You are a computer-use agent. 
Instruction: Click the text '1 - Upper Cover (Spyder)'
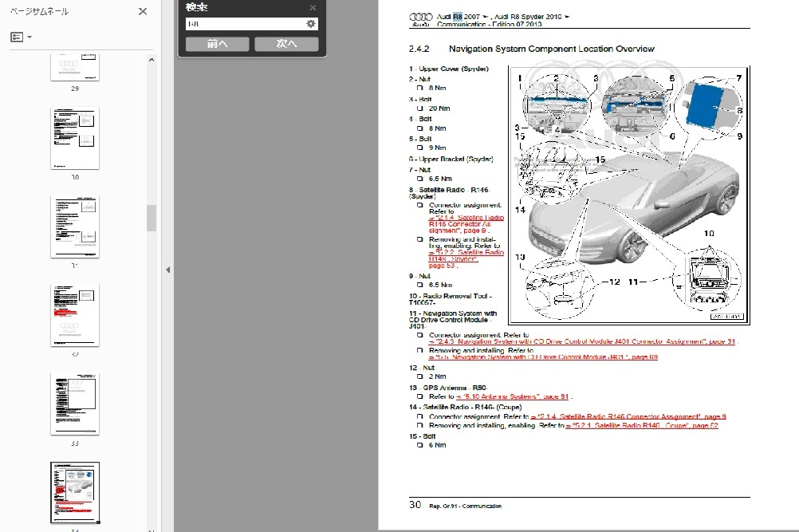click(448, 69)
